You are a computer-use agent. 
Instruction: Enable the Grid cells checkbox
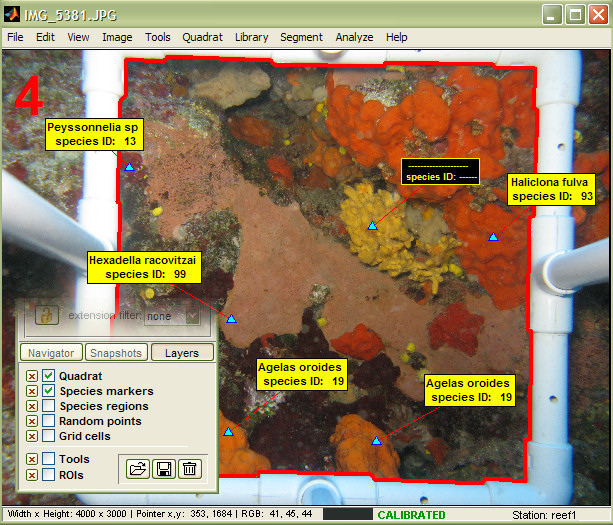click(48, 436)
